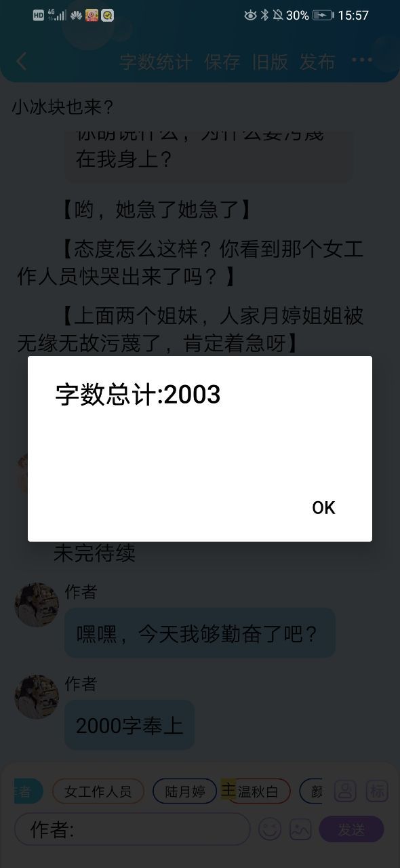400x868 pixels.
Task: Tap the 标 label icon
Action: 377,791
